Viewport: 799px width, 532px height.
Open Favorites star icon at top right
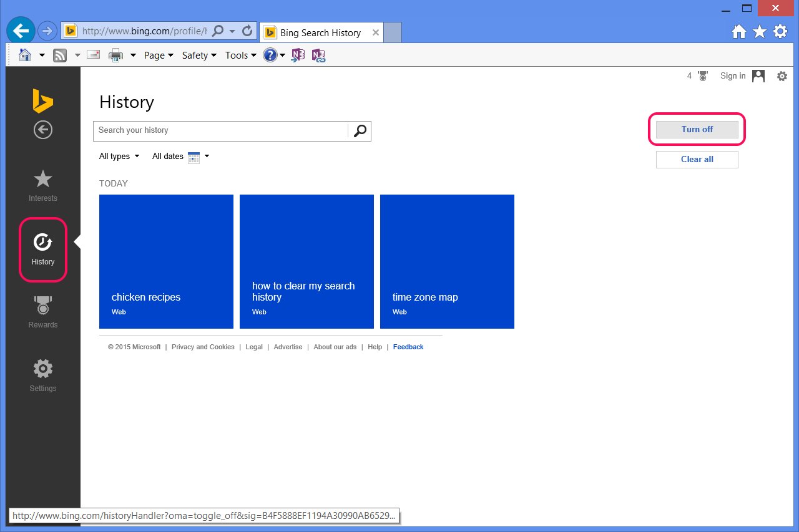(x=760, y=31)
